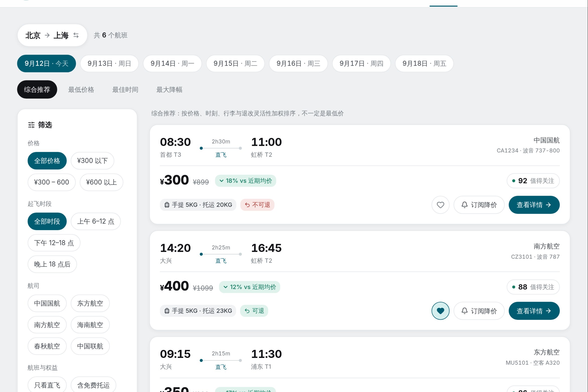Select 全部时段 departure filter
Screen dimensions: 588x392
point(47,221)
